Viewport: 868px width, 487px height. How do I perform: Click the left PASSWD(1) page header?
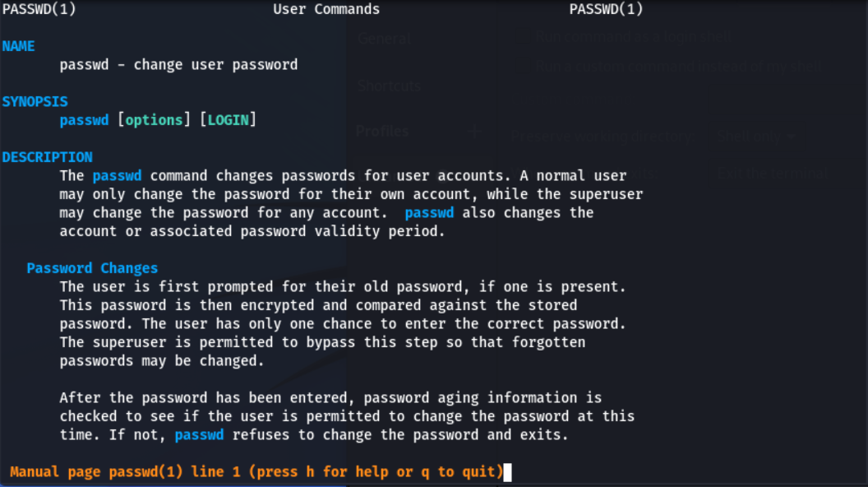(39, 10)
